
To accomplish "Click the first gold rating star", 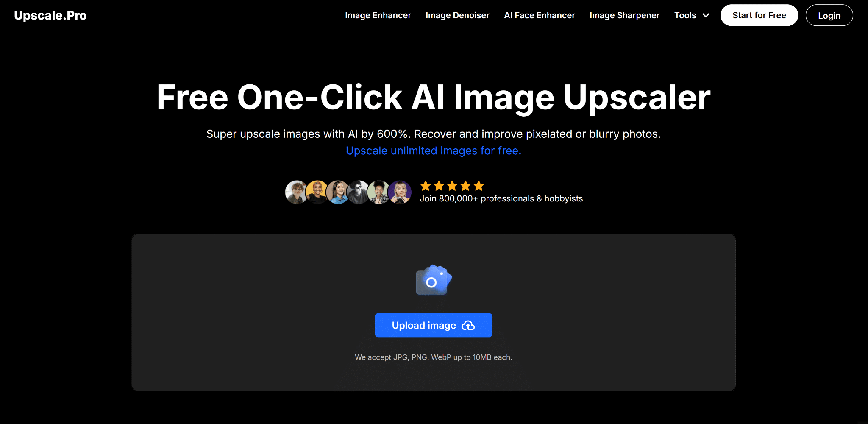I will (426, 186).
